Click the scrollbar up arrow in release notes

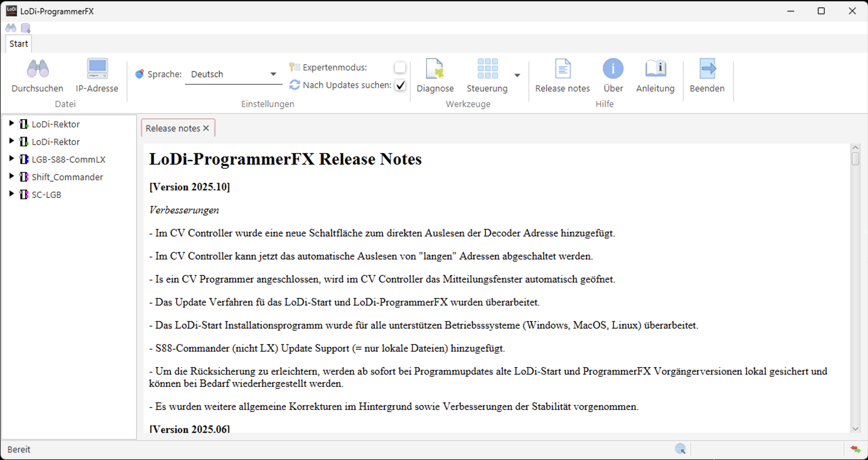point(855,147)
